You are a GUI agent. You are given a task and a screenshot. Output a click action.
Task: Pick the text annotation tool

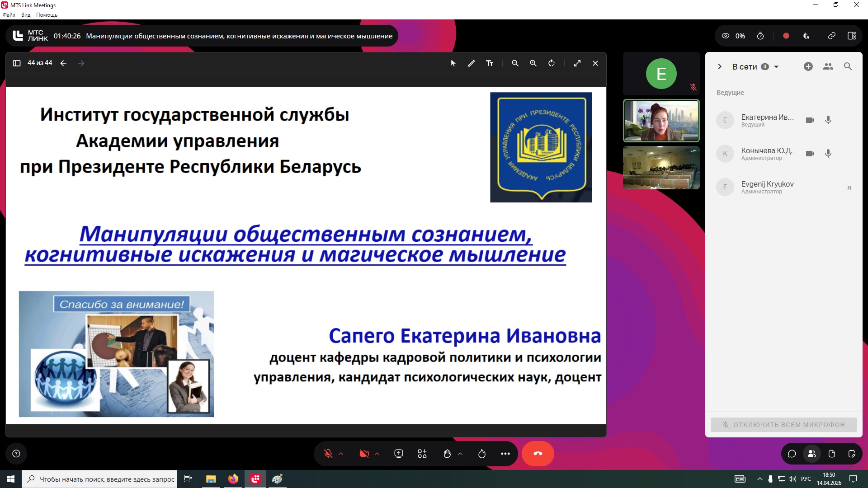[490, 63]
